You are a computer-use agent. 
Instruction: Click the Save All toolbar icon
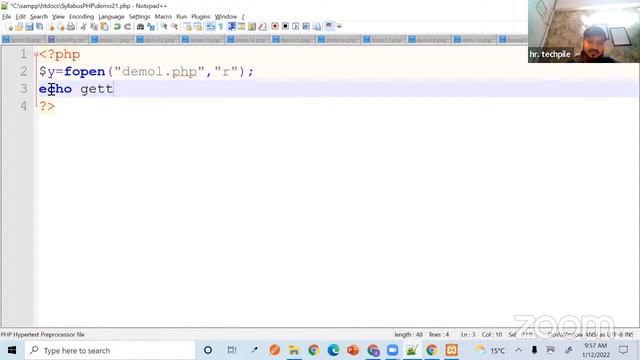[x=40, y=27]
